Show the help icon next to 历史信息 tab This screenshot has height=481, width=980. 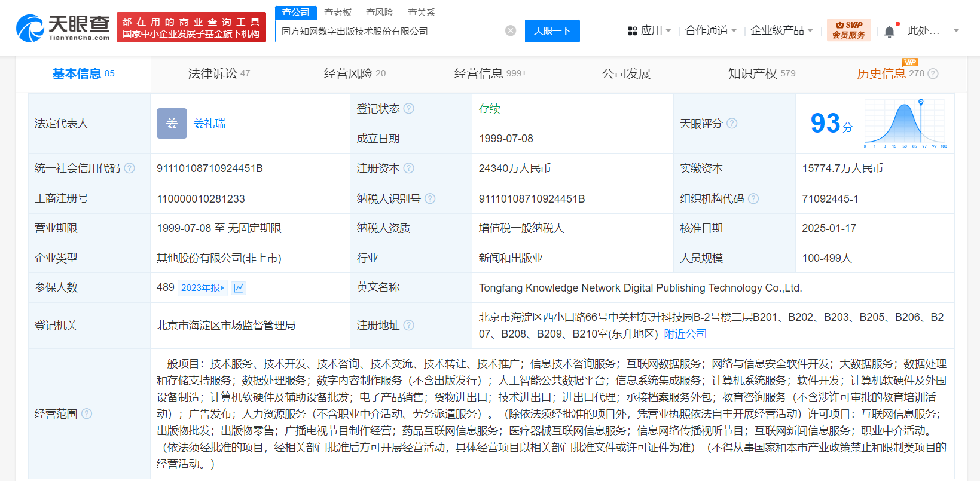[933, 73]
